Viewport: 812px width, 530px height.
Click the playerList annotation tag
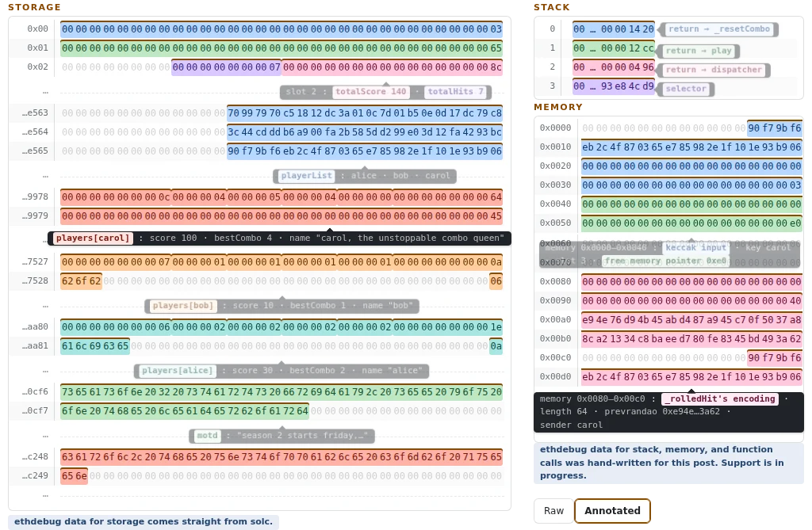[x=306, y=176]
